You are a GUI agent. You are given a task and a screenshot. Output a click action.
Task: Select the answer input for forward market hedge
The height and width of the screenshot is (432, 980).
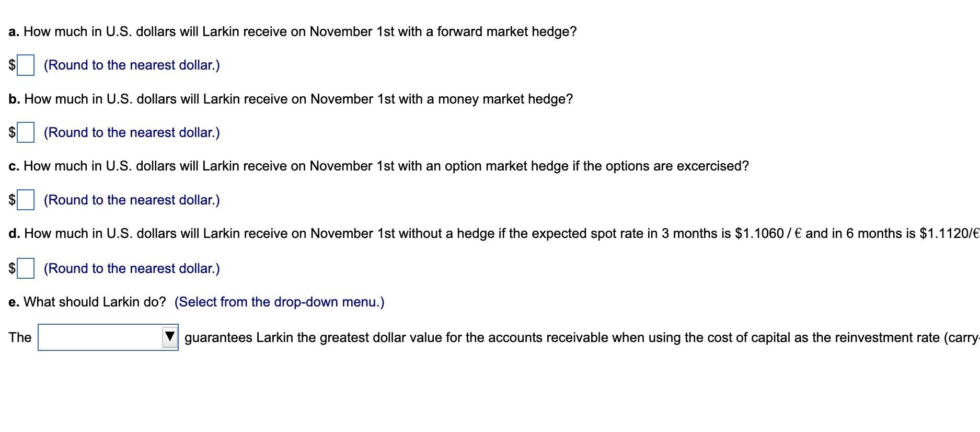(26, 64)
